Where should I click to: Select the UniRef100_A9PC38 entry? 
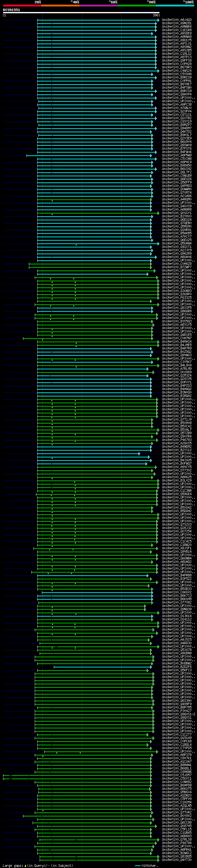(177, 104)
